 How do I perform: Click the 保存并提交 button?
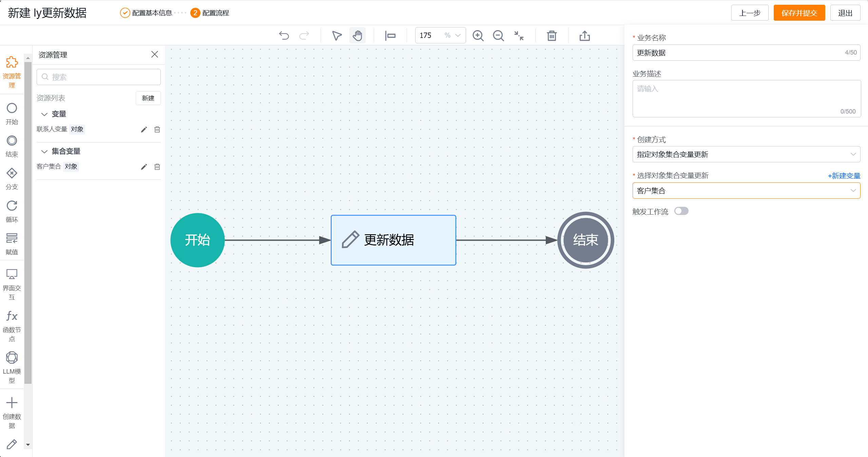click(799, 13)
